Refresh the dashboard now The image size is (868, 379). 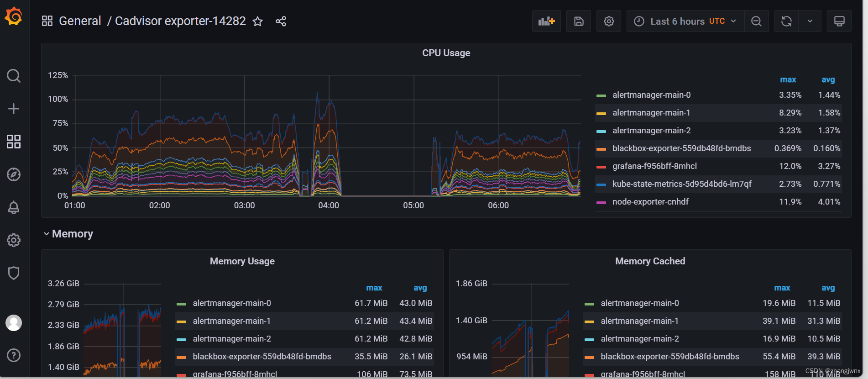(786, 21)
